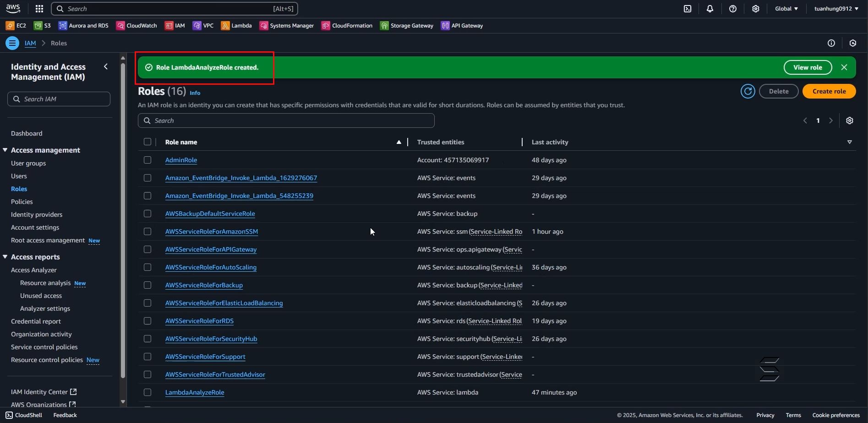Open Storage Gateway shortcut
The height and width of the screenshot is (423, 868).
click(407, 26)
